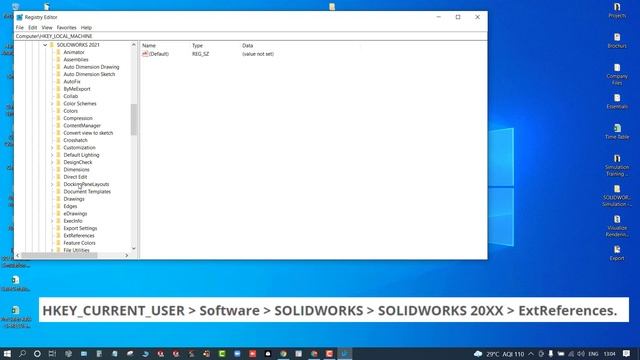Open the Simulation Training desktop icon
The image size is (640, 360).
(x=617, y=165)
